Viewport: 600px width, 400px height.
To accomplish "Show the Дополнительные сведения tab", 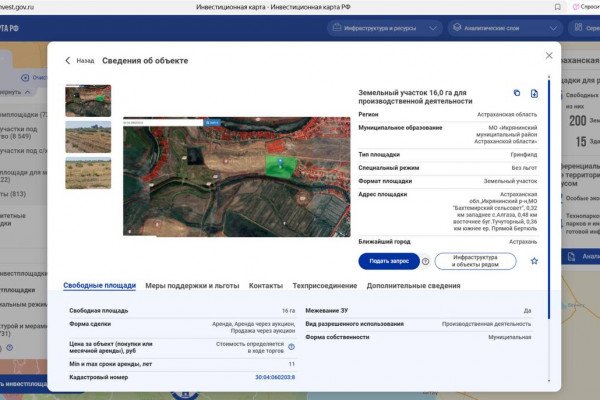I will tap(413, 286).
